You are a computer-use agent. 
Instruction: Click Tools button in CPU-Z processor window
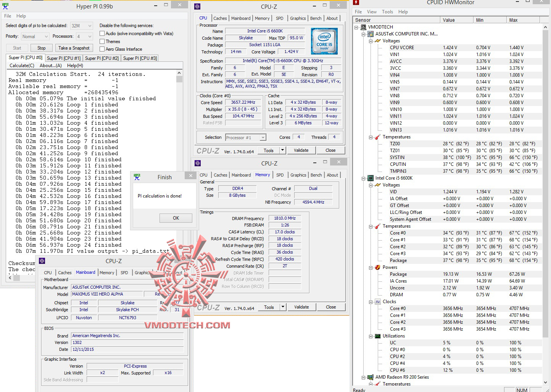click(x=269, y=150)
